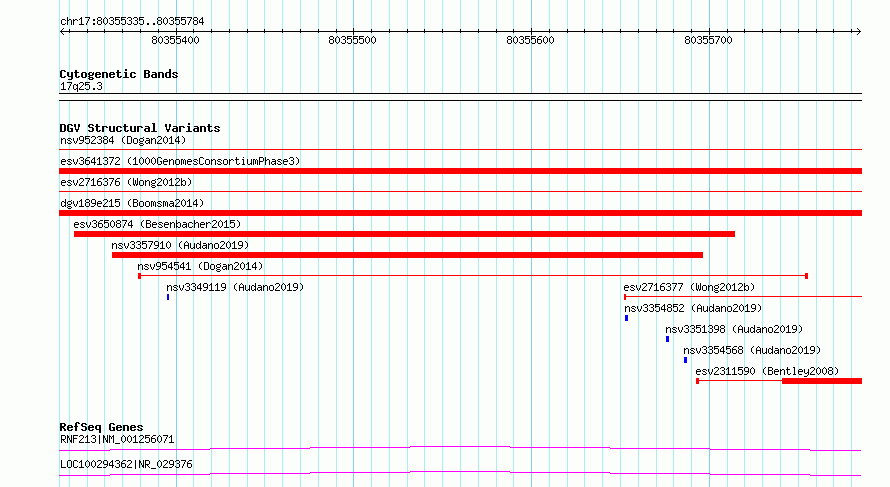Open esv3650874 (Besenbacher2015) variant label
The height and width of the screenshot is (487, 890).
coord(157,224)
